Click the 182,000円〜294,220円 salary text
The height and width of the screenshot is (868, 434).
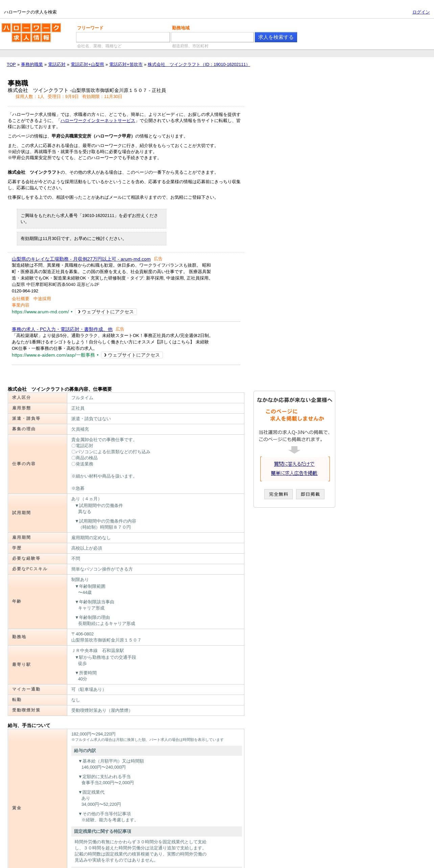(93, 734)
